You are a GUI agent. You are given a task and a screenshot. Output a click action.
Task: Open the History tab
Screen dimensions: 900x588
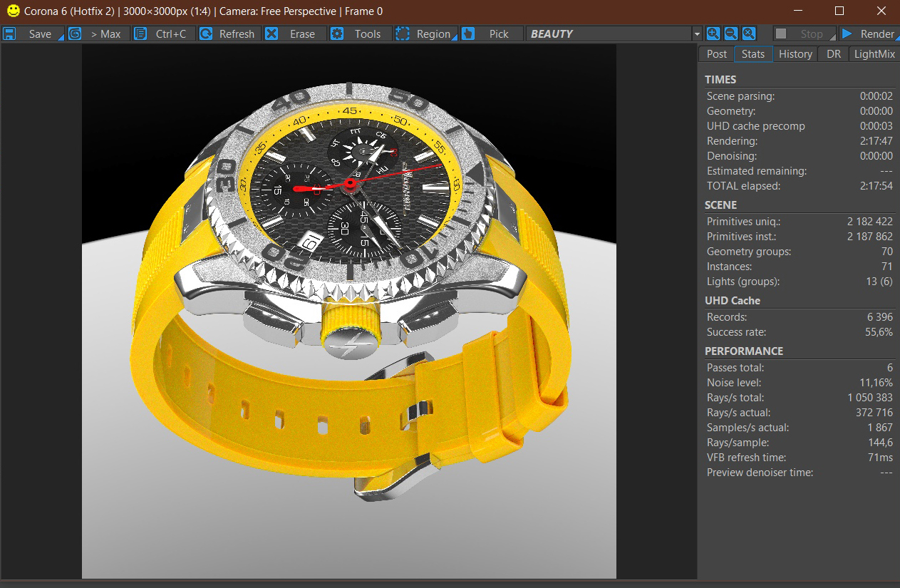795,54
